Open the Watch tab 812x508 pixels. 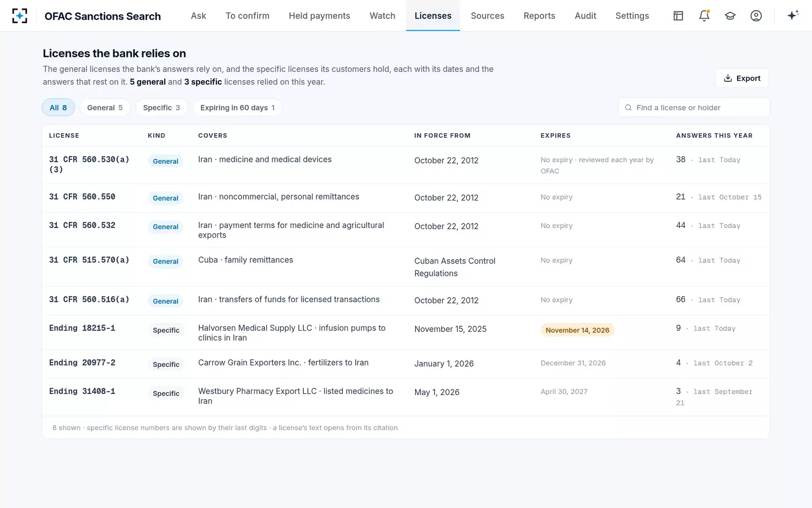[x=382, y=16]
